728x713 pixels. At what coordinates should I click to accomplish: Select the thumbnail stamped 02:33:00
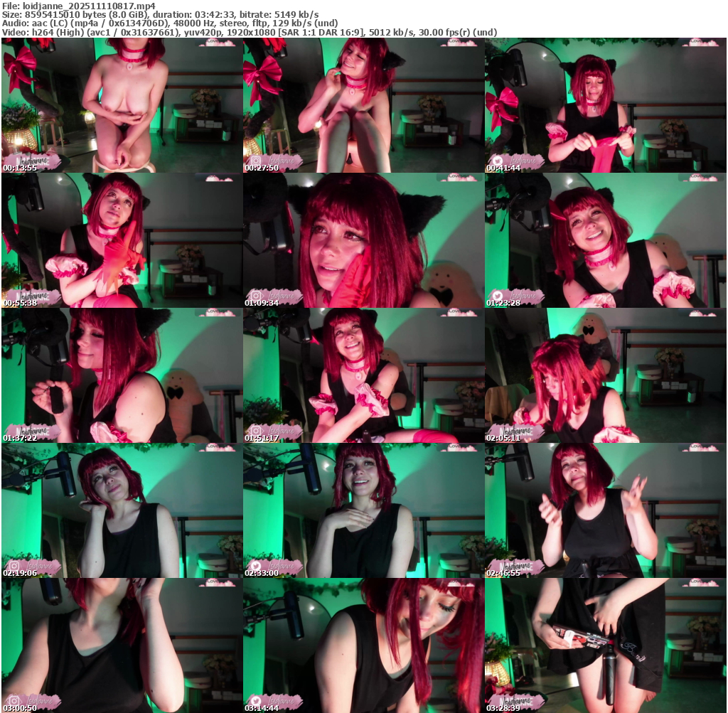(363, 510)
